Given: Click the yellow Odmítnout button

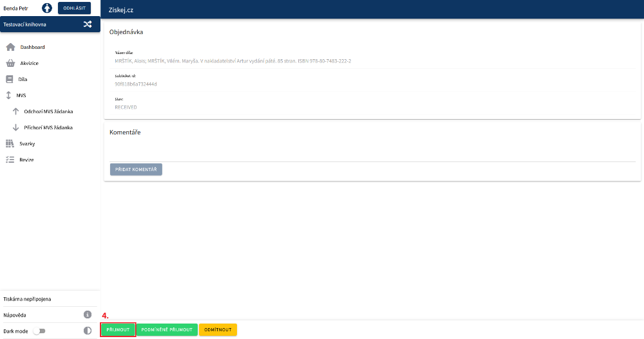Looking at the screenshot, I should (218, 329).
